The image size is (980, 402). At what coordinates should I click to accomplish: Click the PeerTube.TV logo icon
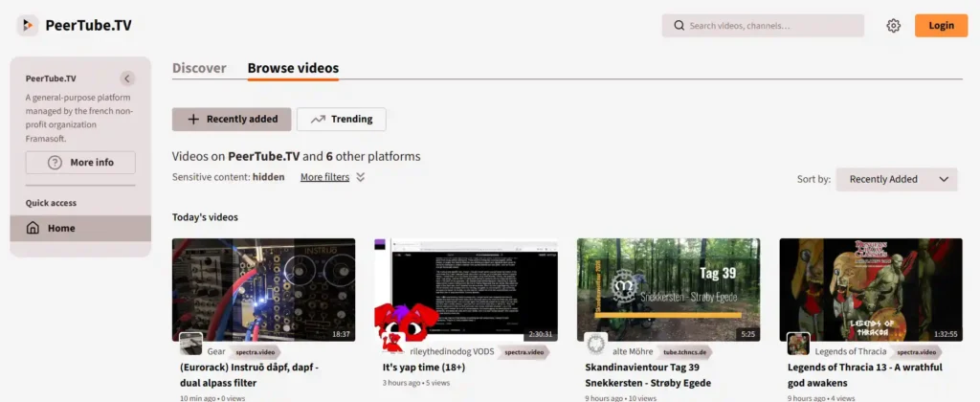(28, 26)
